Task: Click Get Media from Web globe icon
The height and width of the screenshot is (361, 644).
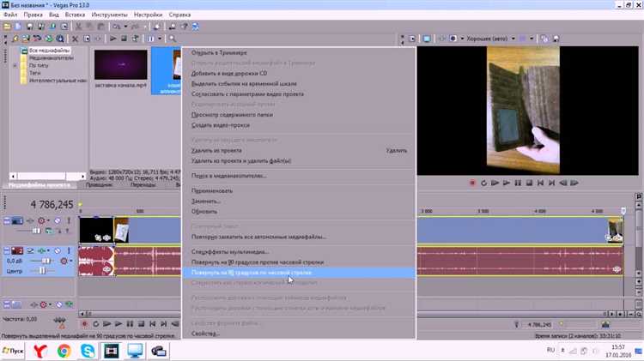Action: coord(48,39)
